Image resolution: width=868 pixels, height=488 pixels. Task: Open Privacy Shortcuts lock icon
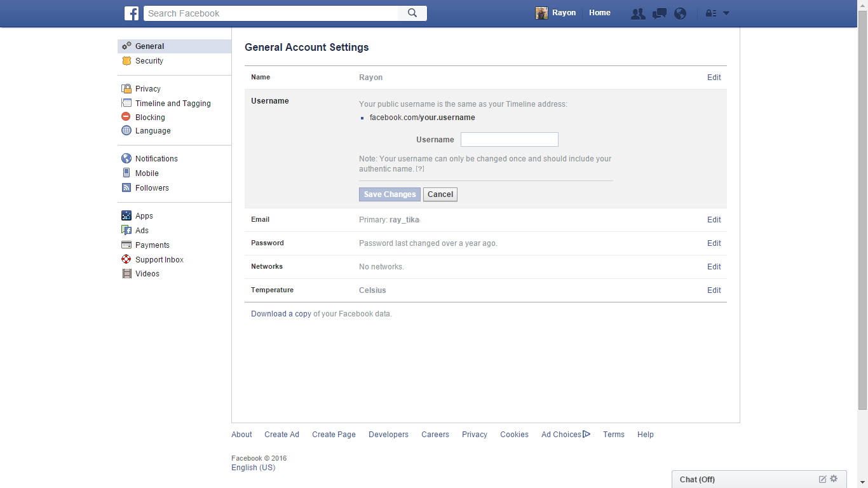coord(711,13)
